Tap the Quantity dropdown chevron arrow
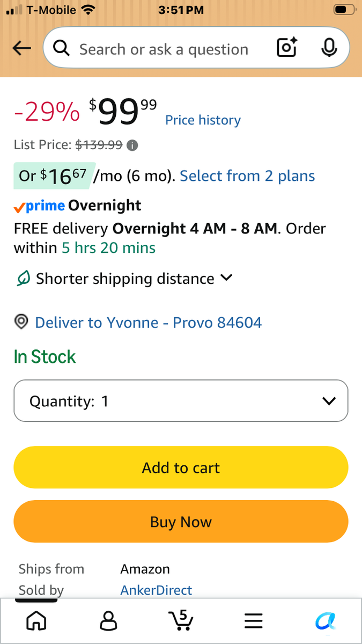This screenshot has width=362, height=644. coord(329,401)
